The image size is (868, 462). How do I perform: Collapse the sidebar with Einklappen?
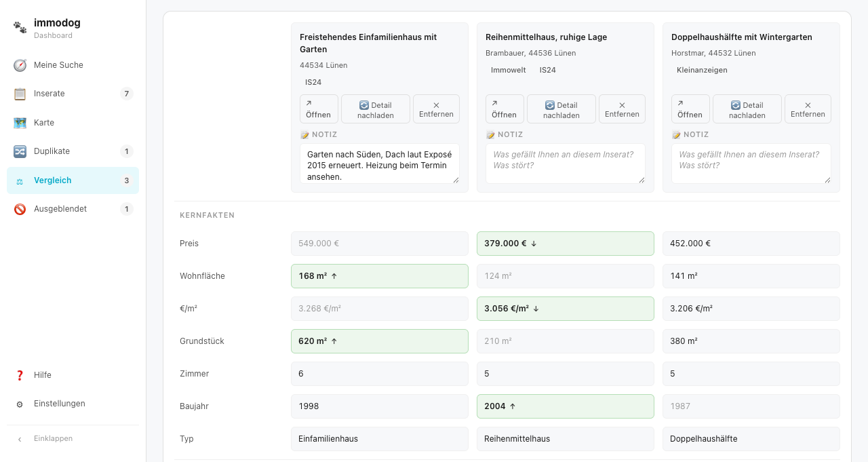click(x=73, y=439)
